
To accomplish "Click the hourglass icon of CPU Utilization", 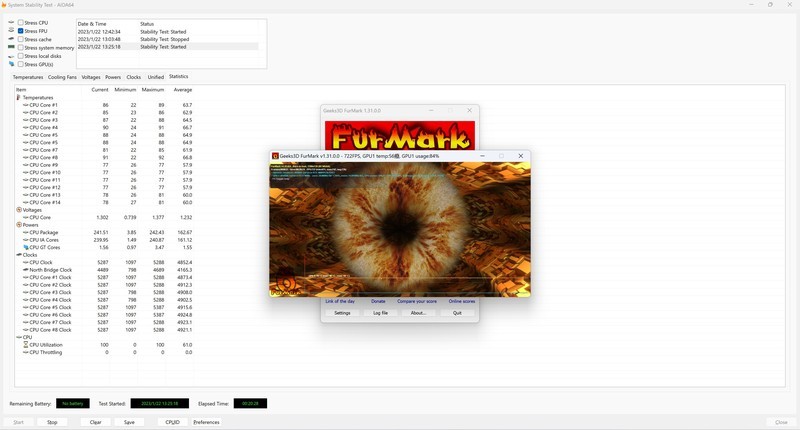I will (x=26, y=345).
